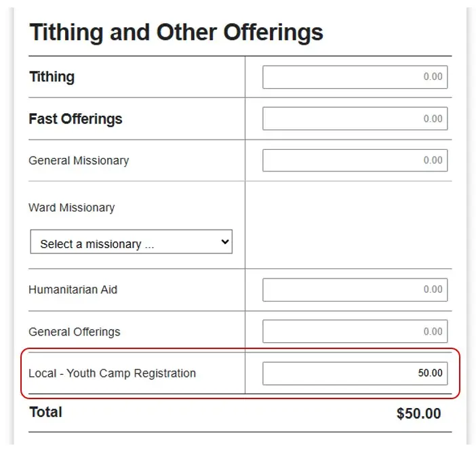
Task: Click the Tithing row label
Action: click(52, 77)
